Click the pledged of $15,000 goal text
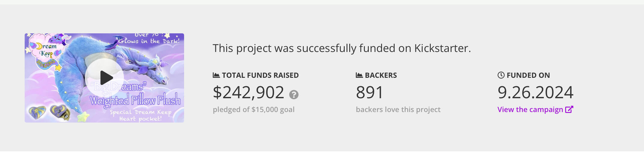Image resolution: width=644 pixels, height=167 pixels. click(254, 110)
